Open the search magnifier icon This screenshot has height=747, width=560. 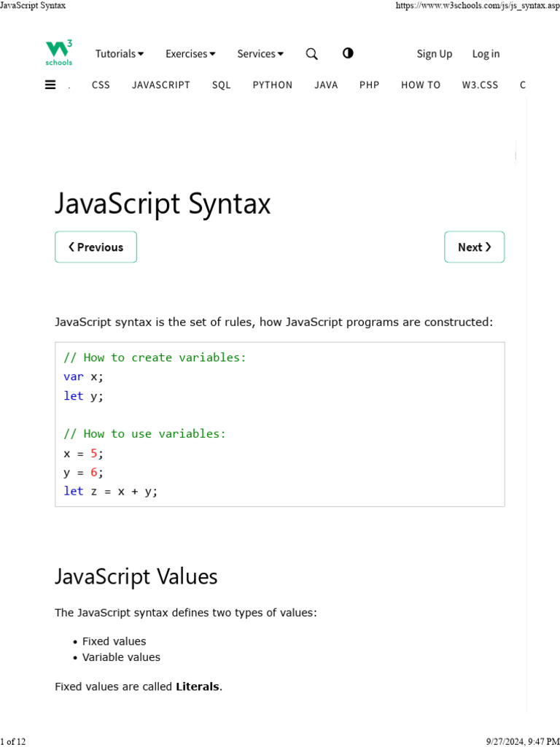pos(311,54)
